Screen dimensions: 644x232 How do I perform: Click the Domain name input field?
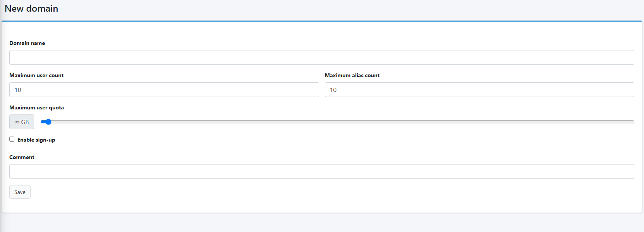(x=321, y=57)
